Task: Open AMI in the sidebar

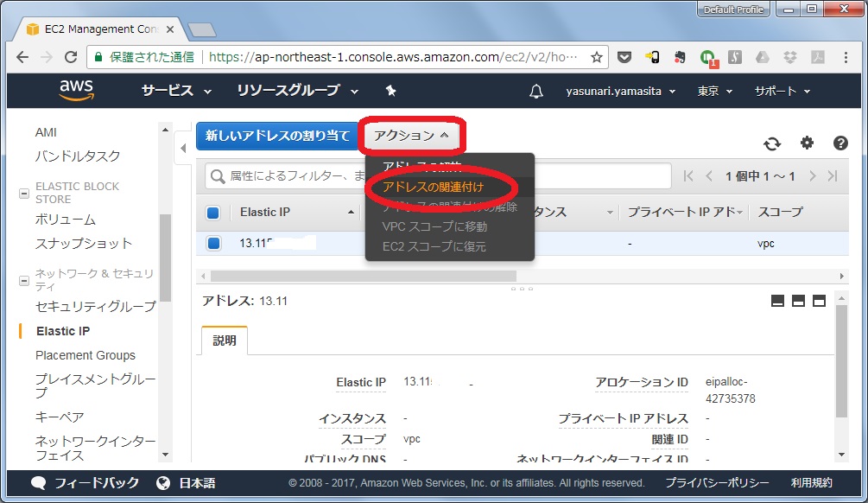Action: pos(46,132)
